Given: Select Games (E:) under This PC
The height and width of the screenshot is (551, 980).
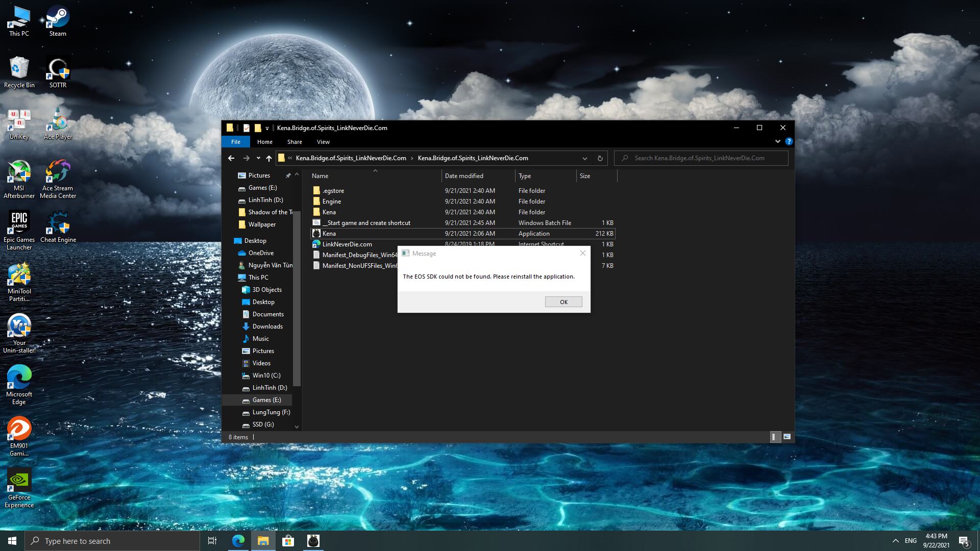Looking at the screenshot, I should coord(266,400).
